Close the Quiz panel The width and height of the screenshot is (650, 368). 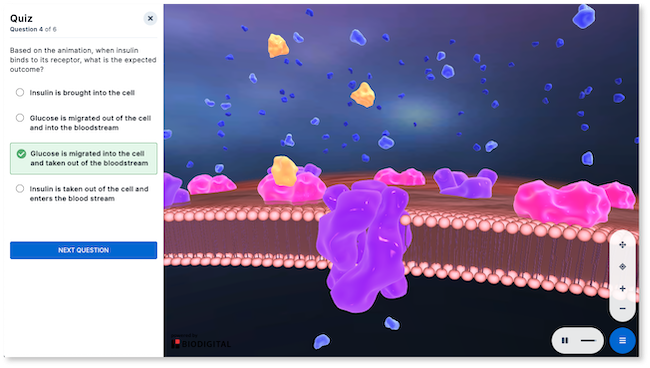pyautogui.click(x=150, y=18)
